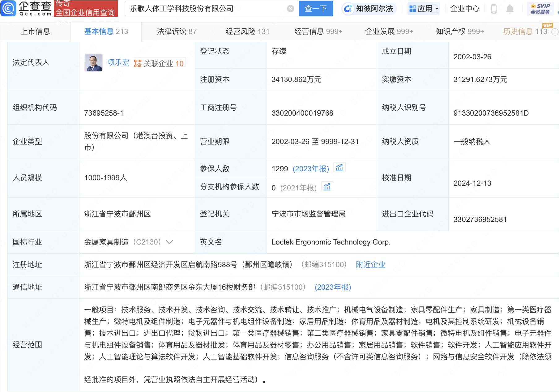
Task: Open the 企业中心 link
Action: (465, 9)
